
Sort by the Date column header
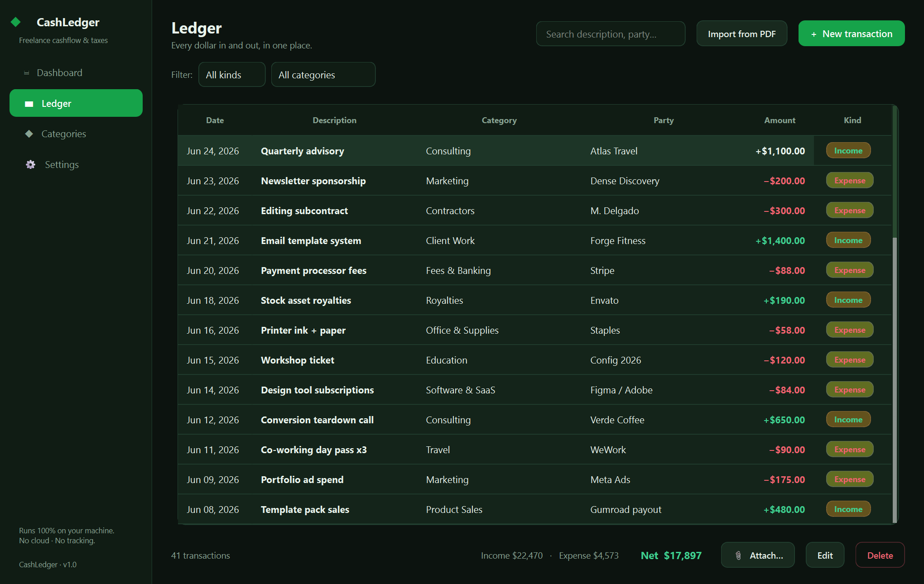click(x=215, y=120)
